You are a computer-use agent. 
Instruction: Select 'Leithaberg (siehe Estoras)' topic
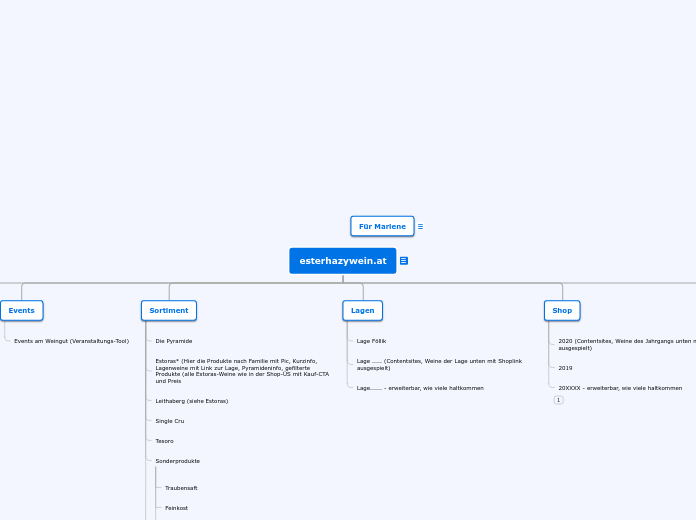coord(192,401)
